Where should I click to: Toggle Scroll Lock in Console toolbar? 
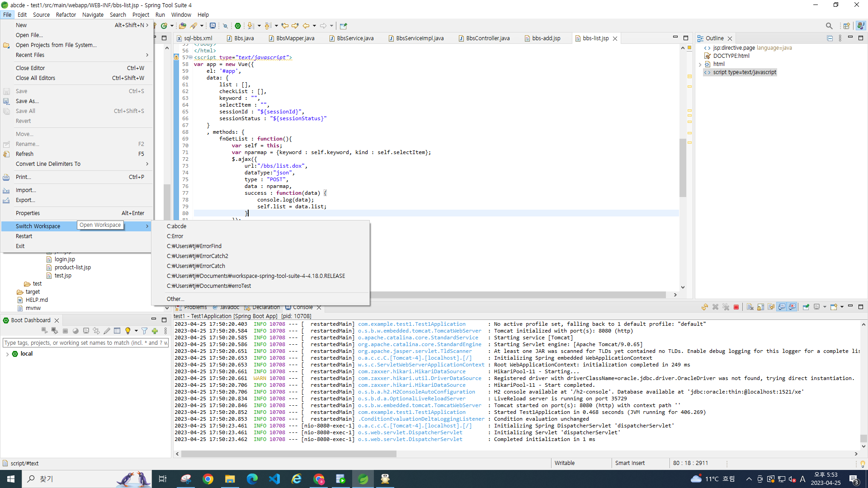(x=761, y=307)
